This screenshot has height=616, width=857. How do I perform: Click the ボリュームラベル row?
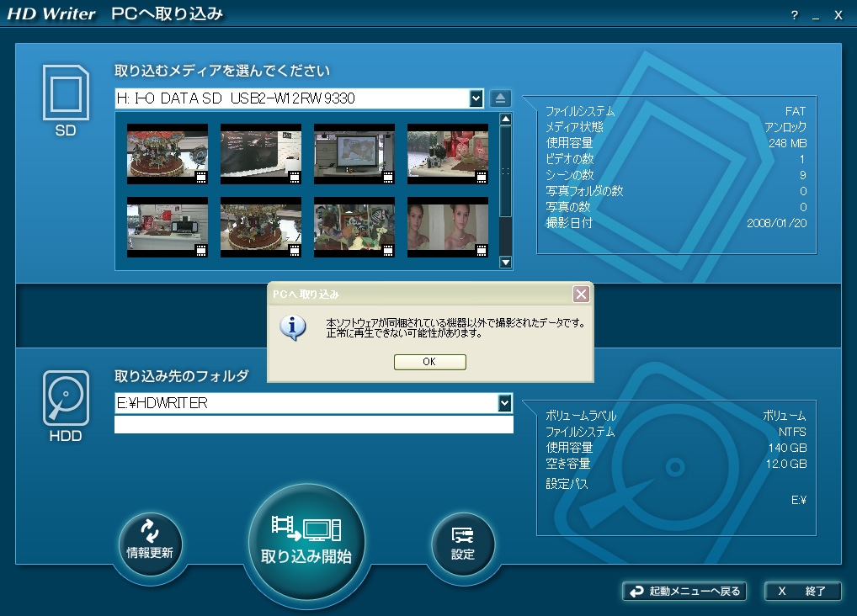click(676, 416)
